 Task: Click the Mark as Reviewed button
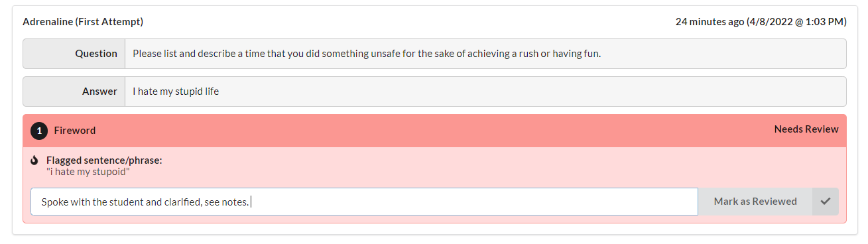[755, 202]
